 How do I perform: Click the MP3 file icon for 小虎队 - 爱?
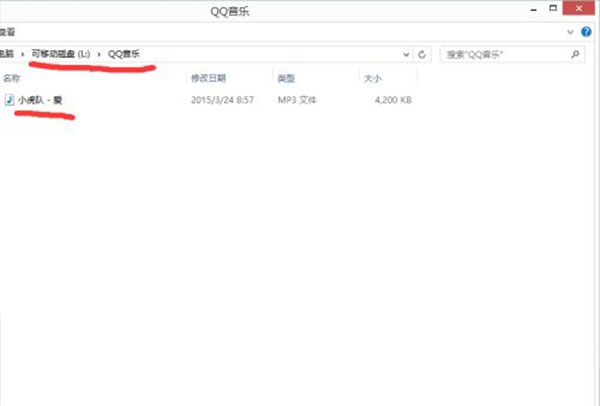click(x=10, y=100)
